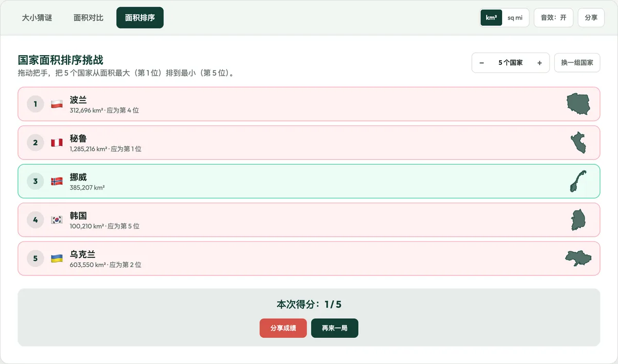618x364 pixels.
Task: Click the text 100,210 km² · 应为第 5 位
Action: (x=105, y=226)
